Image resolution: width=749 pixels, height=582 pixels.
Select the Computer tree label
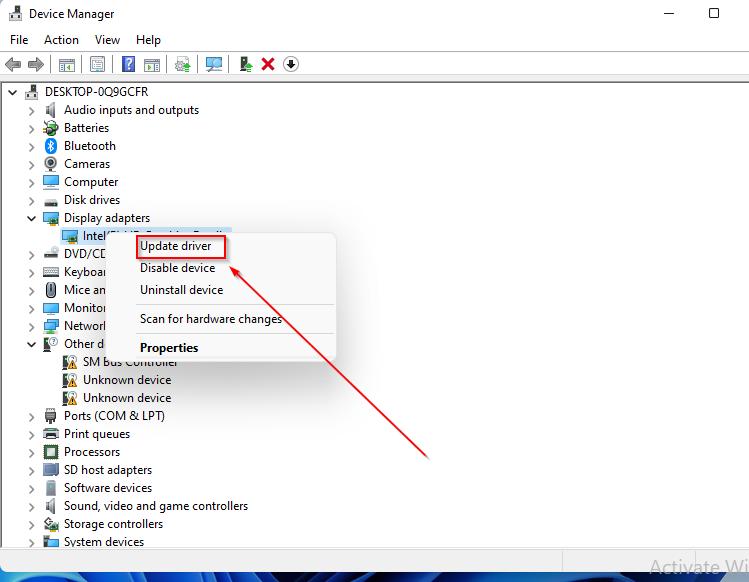[91, 182]
